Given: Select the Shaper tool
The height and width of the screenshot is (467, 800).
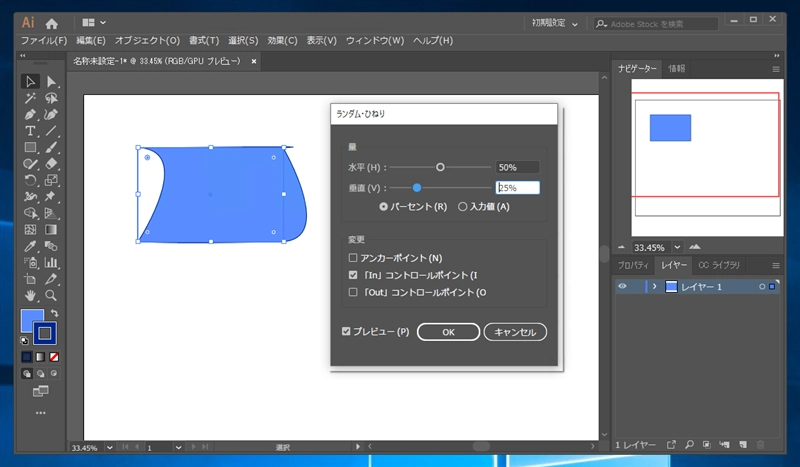Looking at the screenshot, I should [30, 164].
